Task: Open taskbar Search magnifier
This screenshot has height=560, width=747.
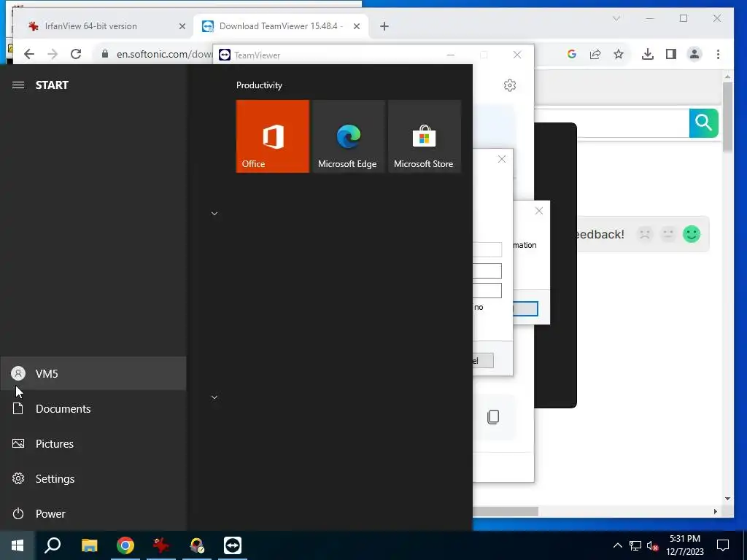Action: 53,545
